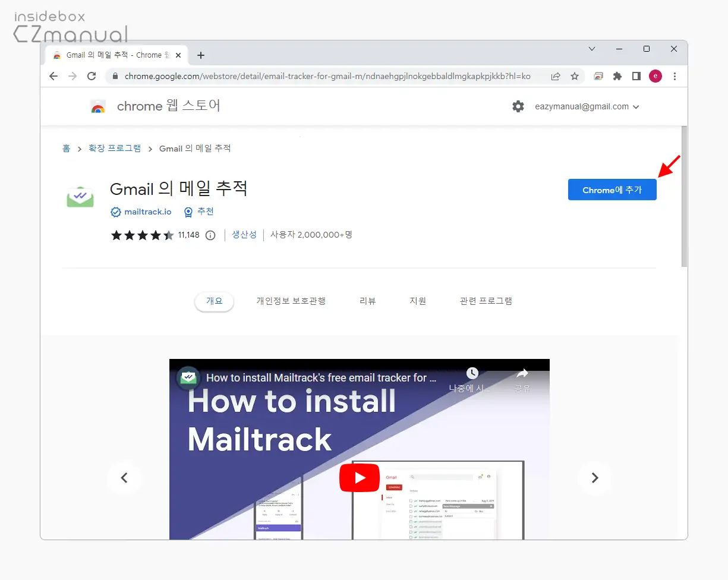Focus the address bar URL
The height and width of the screenshot is (580, 728).
click(x=327, y=76)
